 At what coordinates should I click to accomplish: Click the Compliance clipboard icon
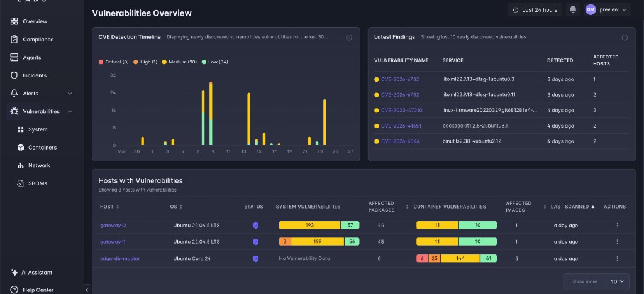(x=14, y=40)
